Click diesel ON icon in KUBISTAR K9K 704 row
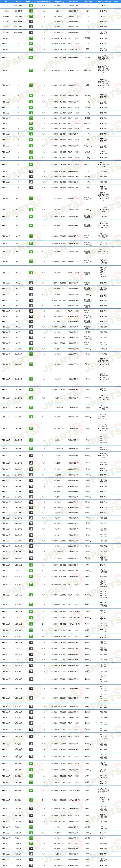Image resolution: width=121 pixels, height=868 pixels. 31,22
